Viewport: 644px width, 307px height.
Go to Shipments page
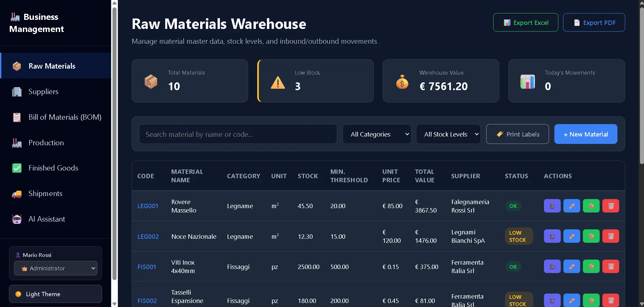click(56, 193)
